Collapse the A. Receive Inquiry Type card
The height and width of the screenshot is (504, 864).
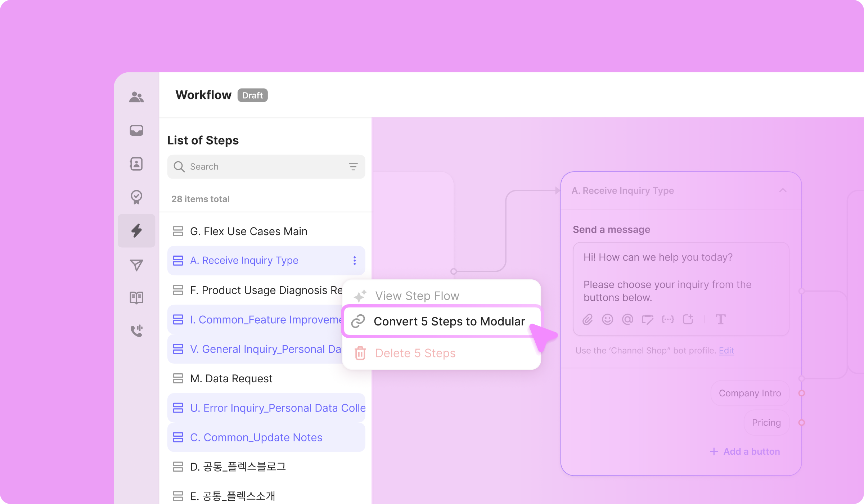(783, 190)
